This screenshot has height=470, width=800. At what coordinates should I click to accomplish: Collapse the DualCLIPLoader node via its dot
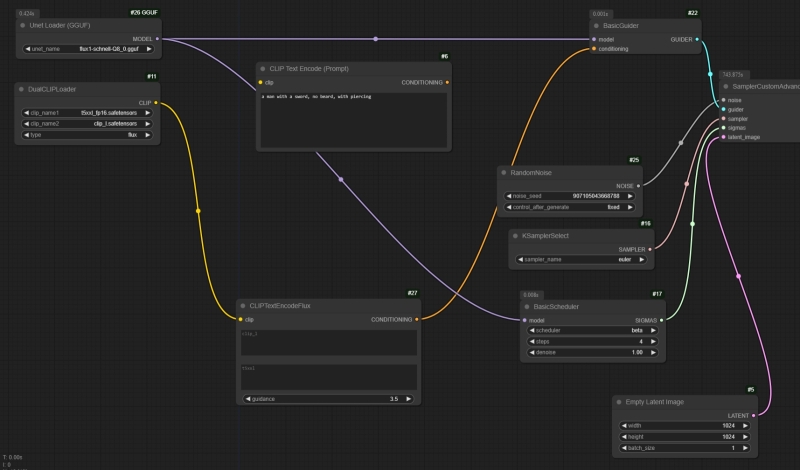pos(23,89)
